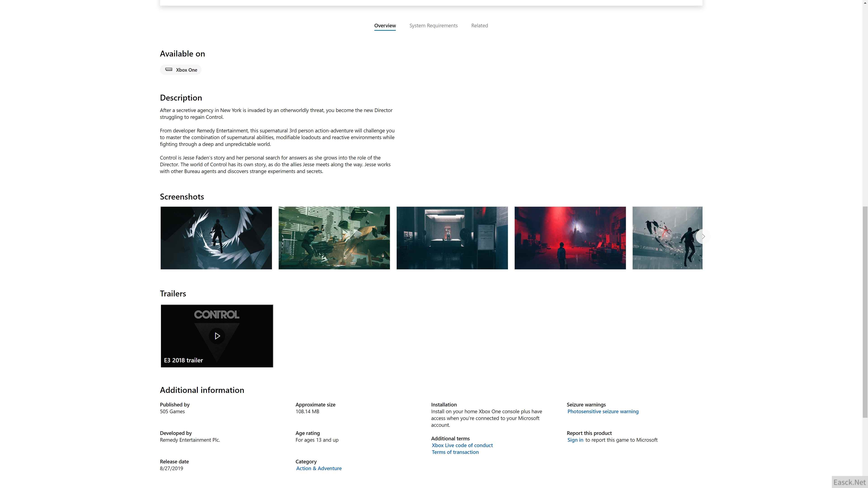The height and width of the screenshot is (488, 868).
Task: Select developer Remedy Entertainment Plc. text
Action: (x=190, y=440)
